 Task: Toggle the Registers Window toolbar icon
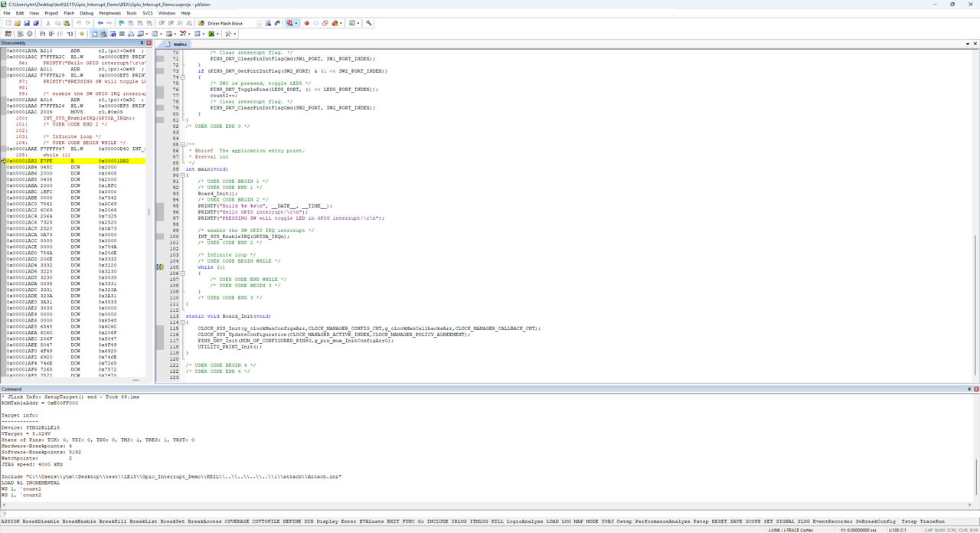tap(122, 34)
